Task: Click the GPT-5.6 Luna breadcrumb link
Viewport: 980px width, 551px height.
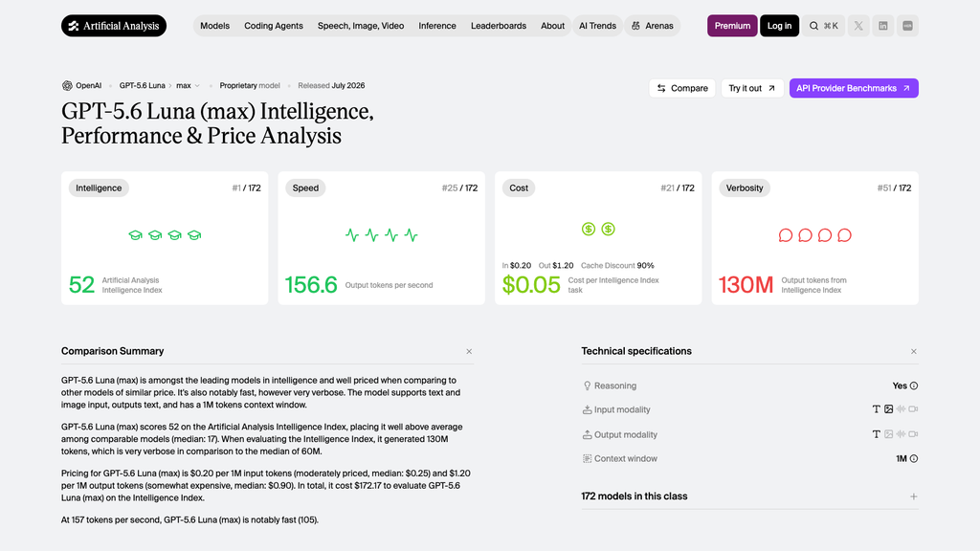Action: (x=143, y=85)
